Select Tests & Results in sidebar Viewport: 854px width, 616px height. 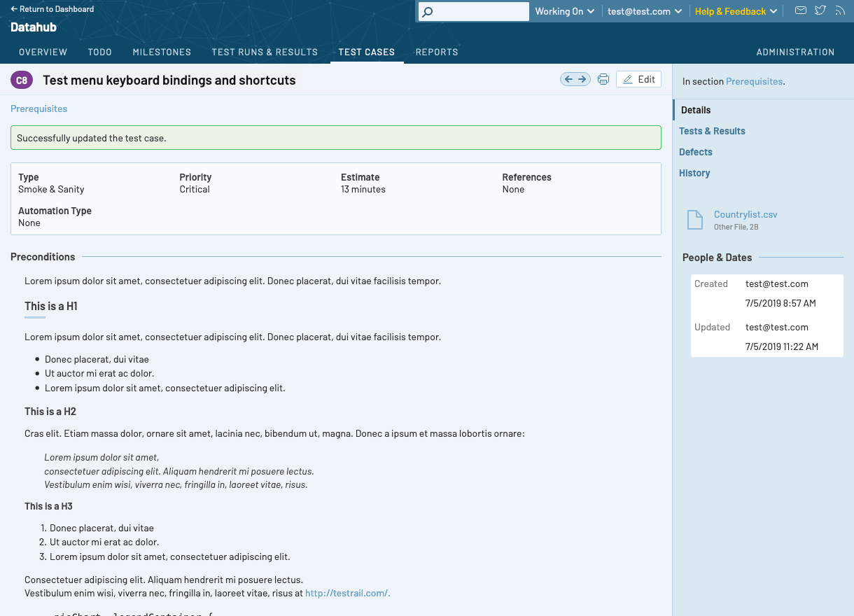pos(712,131)
